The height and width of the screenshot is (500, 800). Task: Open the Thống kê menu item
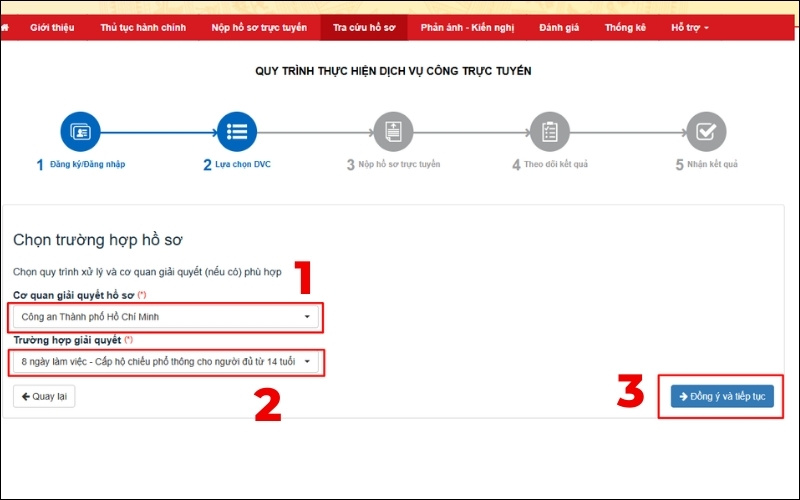[x=625, y=27]
